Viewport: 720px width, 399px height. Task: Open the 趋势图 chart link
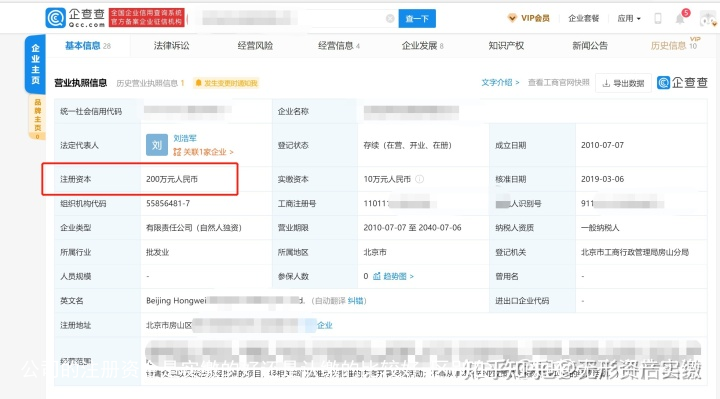coord(393,276)
